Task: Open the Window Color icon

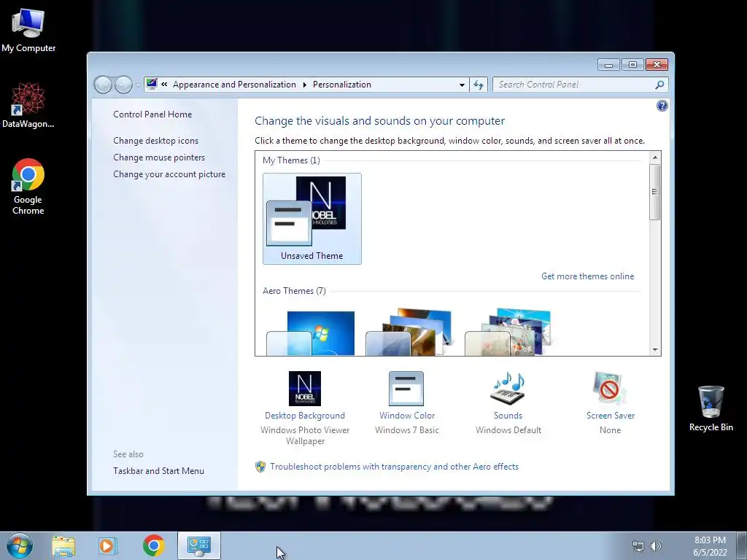Action: coord(406,389)
